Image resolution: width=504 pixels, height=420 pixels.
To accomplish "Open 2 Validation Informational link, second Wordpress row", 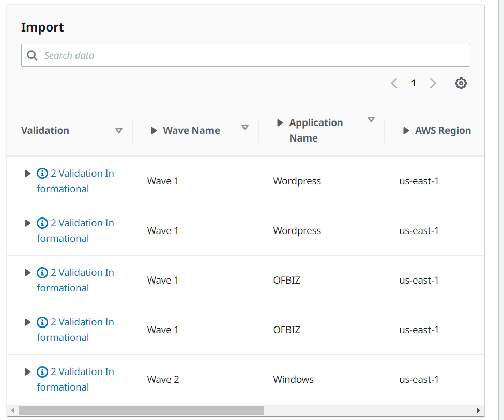I will 75,230.
